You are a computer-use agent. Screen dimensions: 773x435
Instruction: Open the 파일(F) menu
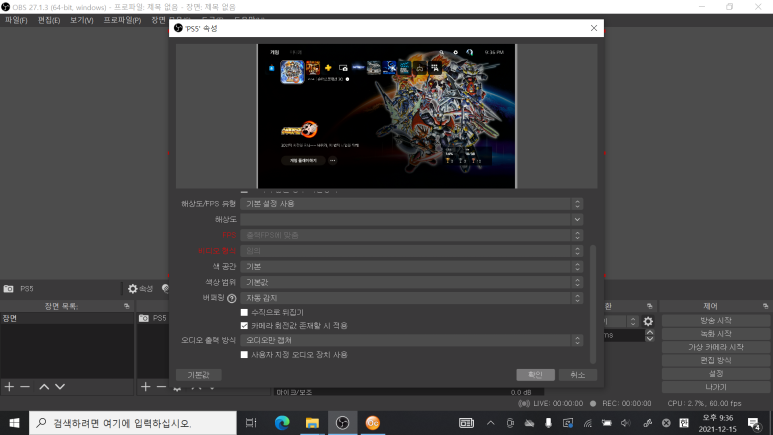pyautogui.click(x=16, y=20)
